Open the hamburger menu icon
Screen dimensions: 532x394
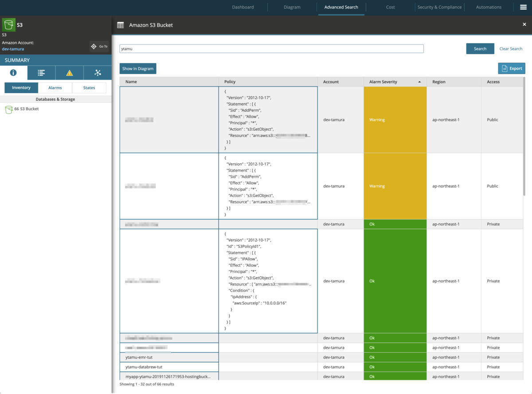pos(523,7)
